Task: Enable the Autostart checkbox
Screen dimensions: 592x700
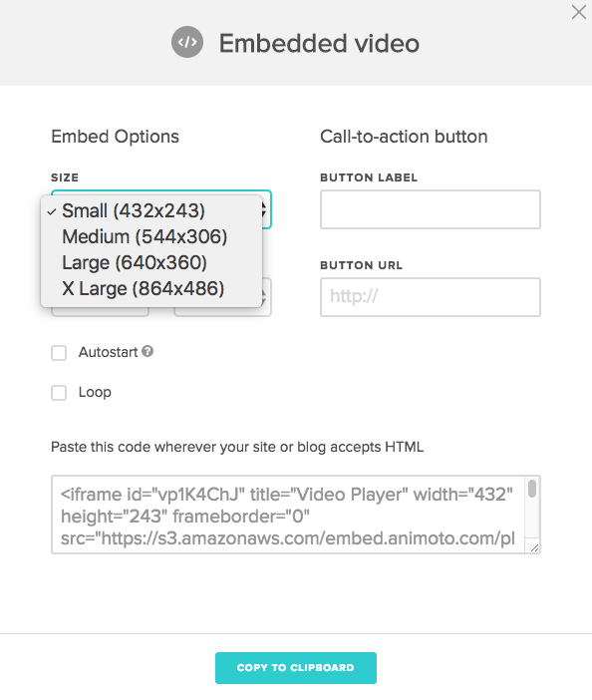Action: (59, 353)
